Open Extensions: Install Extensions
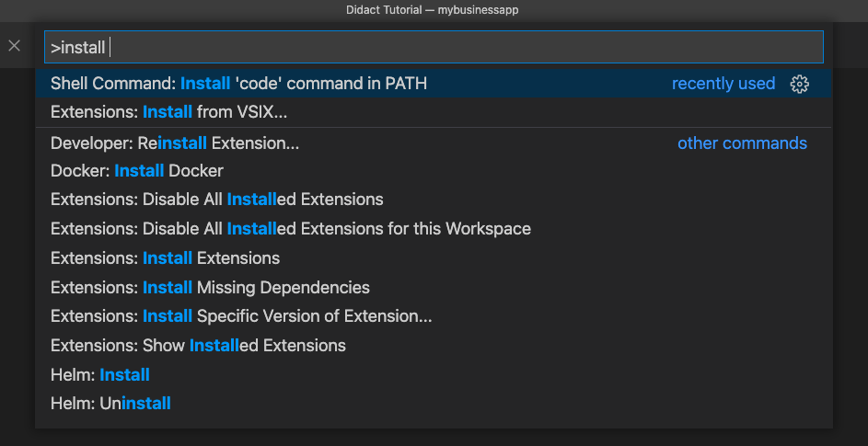 coord(434,258)
